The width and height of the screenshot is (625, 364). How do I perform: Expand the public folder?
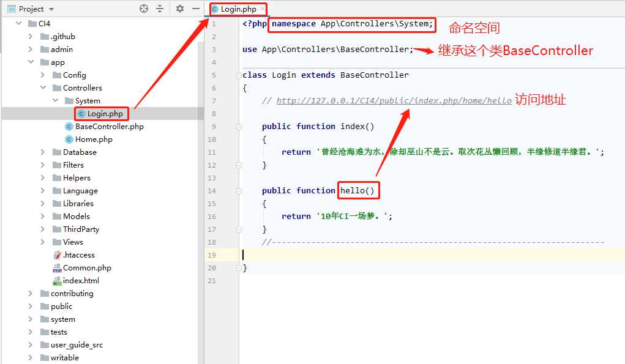coord(31,306)
